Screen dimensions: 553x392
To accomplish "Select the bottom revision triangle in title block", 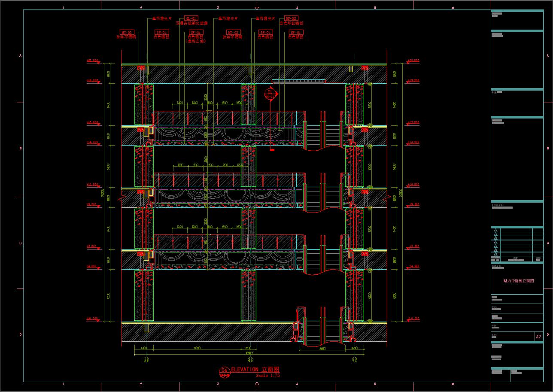I will (x=495, y=254).
